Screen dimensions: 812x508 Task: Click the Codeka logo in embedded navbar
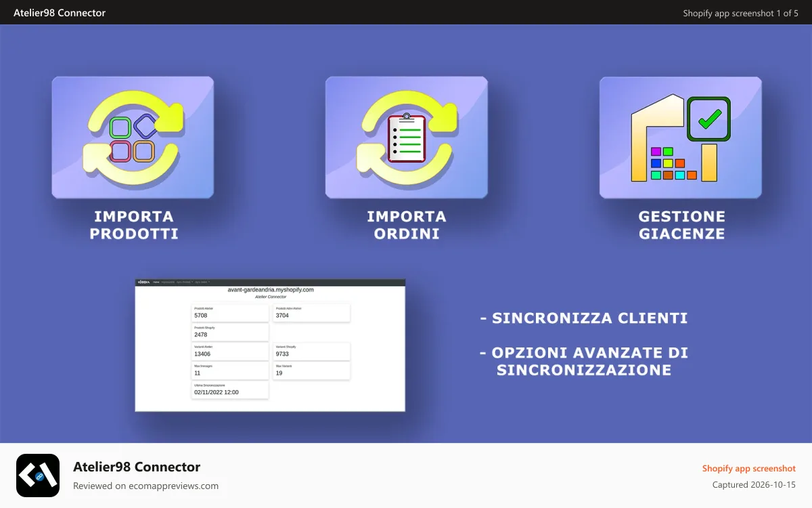[x=143, y=282]
